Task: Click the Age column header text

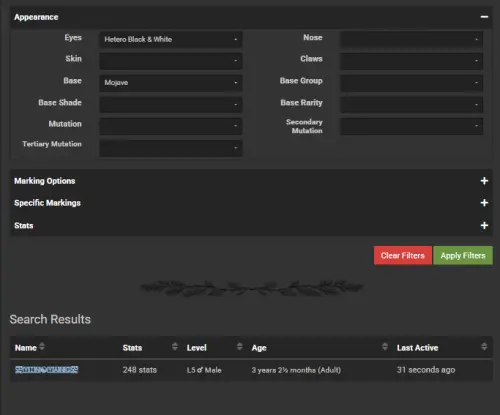Action: click(x=259, y=348)
